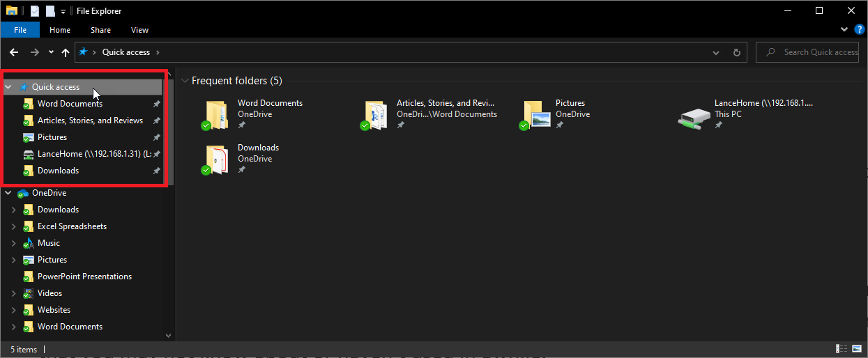Select the Pictures folder icon in Frequent folders
868x358 pixels.
click(534, 115)
